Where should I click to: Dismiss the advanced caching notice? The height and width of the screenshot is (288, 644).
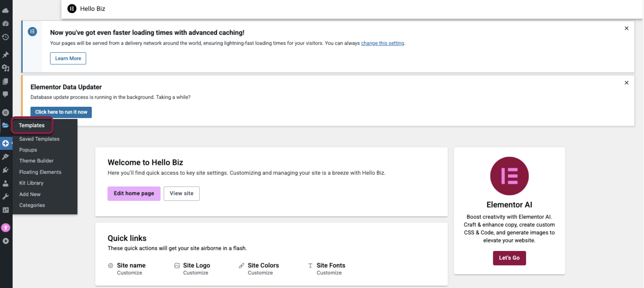626,28
